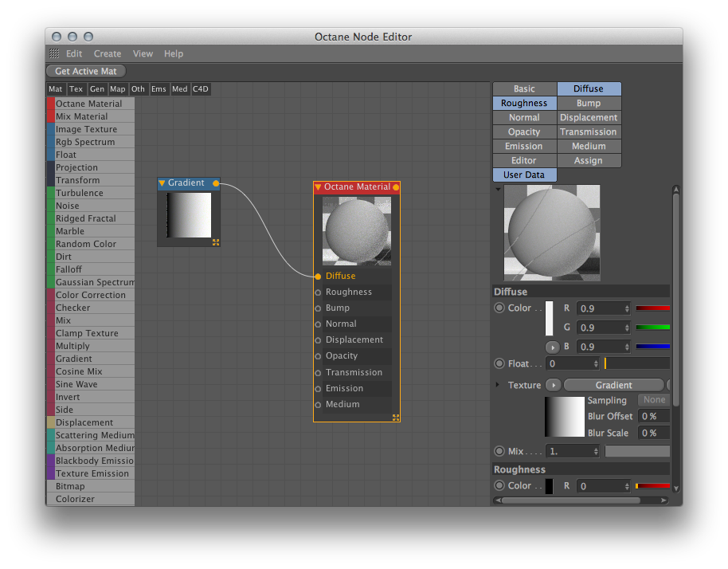Collapse the Octane Material node triangle
This screenshot has height=569, width=728.
tap(318, 187)
